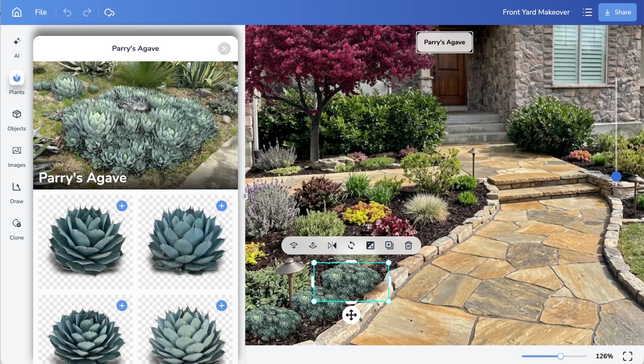644x364 pixels.
Task: Open the Images panel
Action: tap(17, 156)
